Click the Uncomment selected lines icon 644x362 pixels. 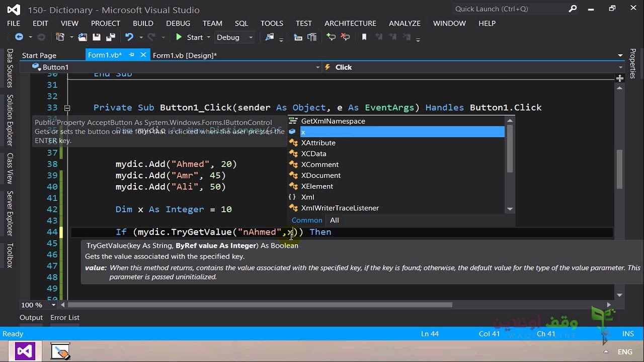pos(345,37)
